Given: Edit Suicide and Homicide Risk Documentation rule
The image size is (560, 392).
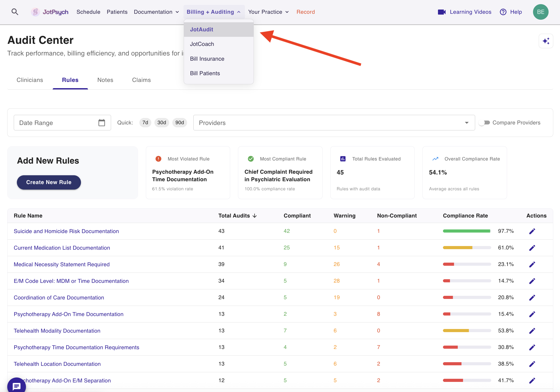Looking at the screenshot, I should pyautogui.click(x=532, y=231).
